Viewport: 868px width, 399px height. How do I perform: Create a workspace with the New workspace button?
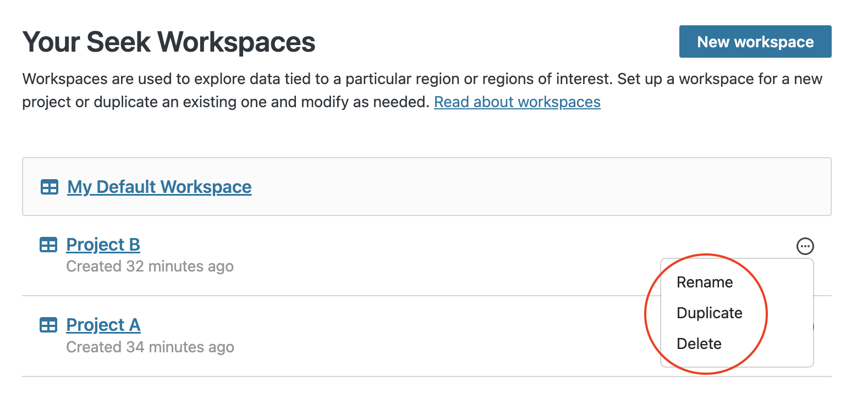pos(755,42)
